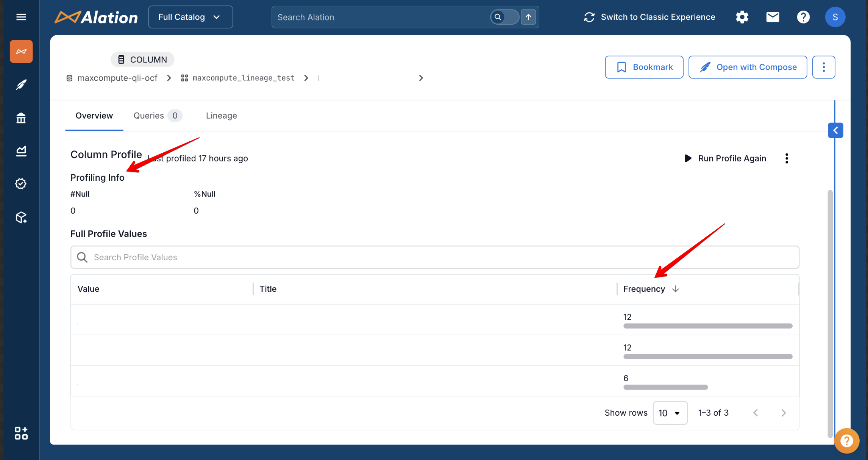Expand the Full Catalog dropdown
Screen dimensions: 868x460
tap(190, 17)
